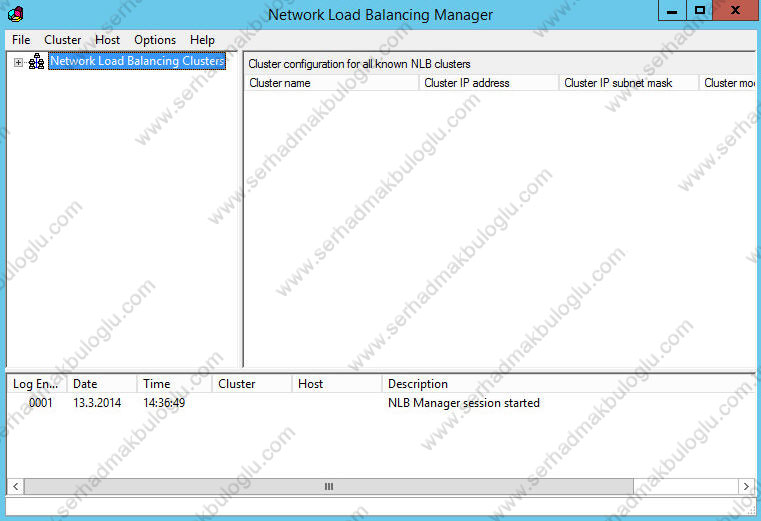The width and height of the screenshot is (761, 521).
Task: Click the Time column header in log
Action: (175, 384)
